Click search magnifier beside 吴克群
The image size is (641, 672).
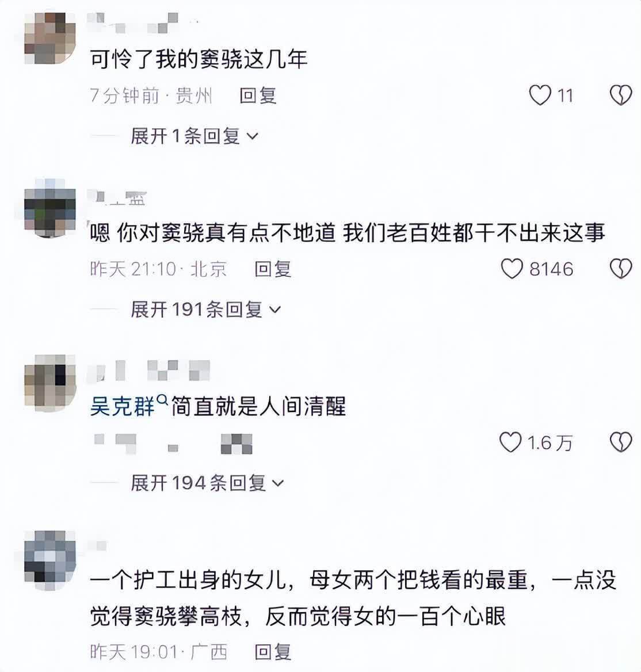(162, 400)
